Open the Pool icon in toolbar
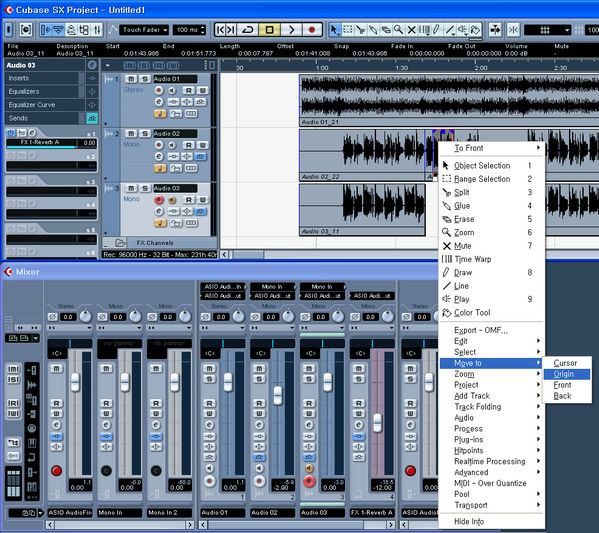This screenshot has height=533, width=599. point(84,30)
